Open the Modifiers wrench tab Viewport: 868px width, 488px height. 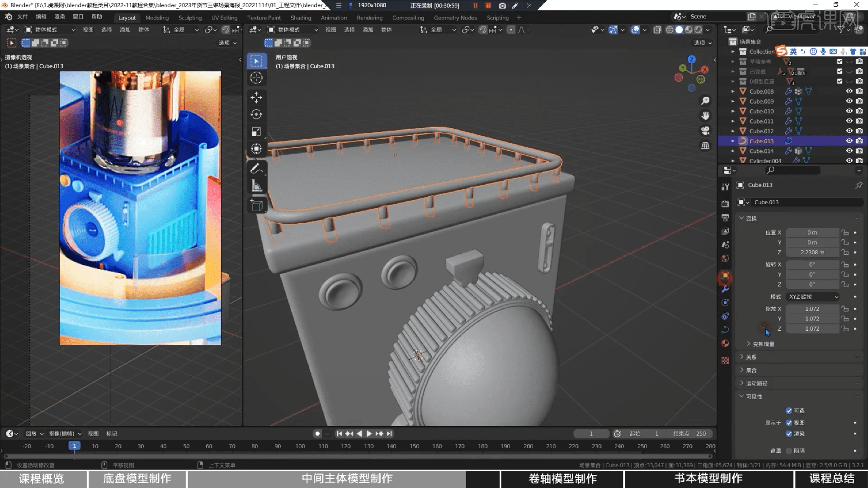(725, 289)
